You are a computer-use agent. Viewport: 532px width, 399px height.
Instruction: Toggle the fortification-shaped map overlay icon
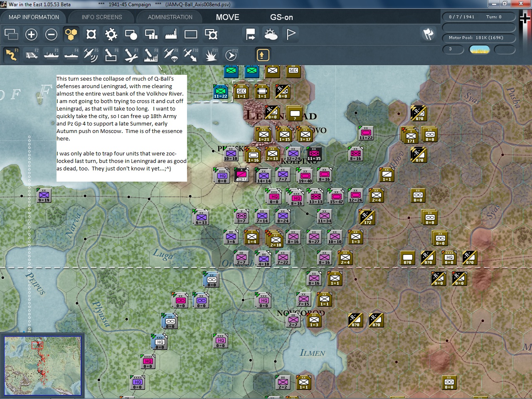[91, 34]
